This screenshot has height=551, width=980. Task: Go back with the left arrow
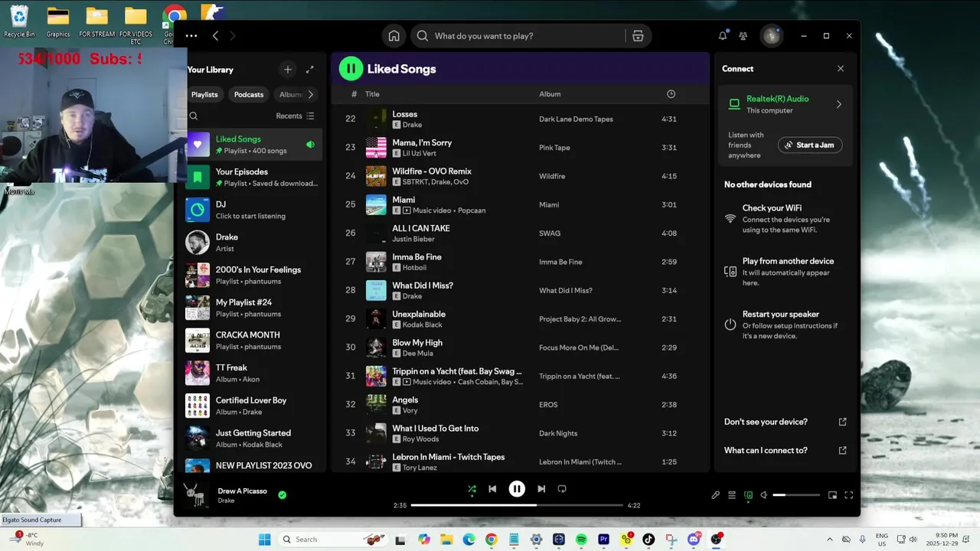click(215, 36)
